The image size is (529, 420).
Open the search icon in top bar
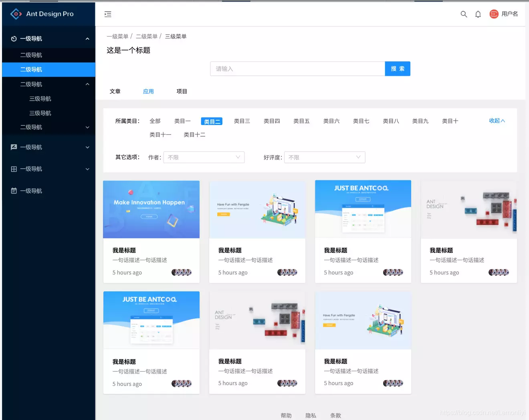click(464, 14)
